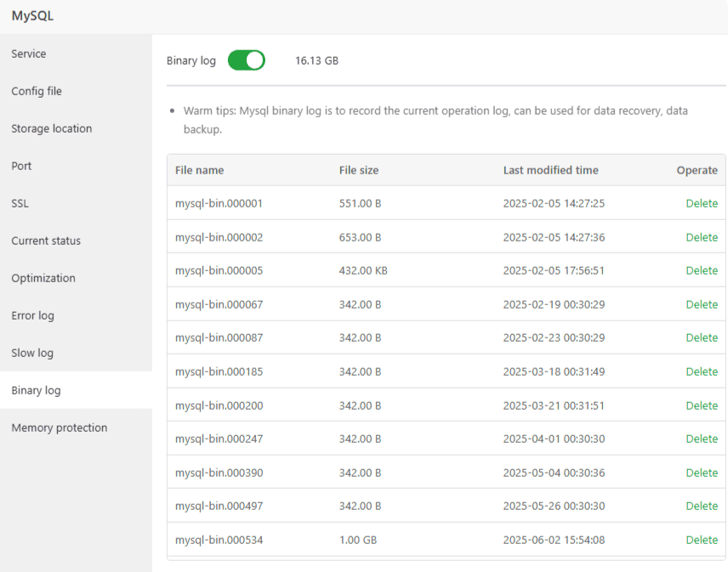Remove mysql-bin.000067 using its Delete link

pos(702,304)
